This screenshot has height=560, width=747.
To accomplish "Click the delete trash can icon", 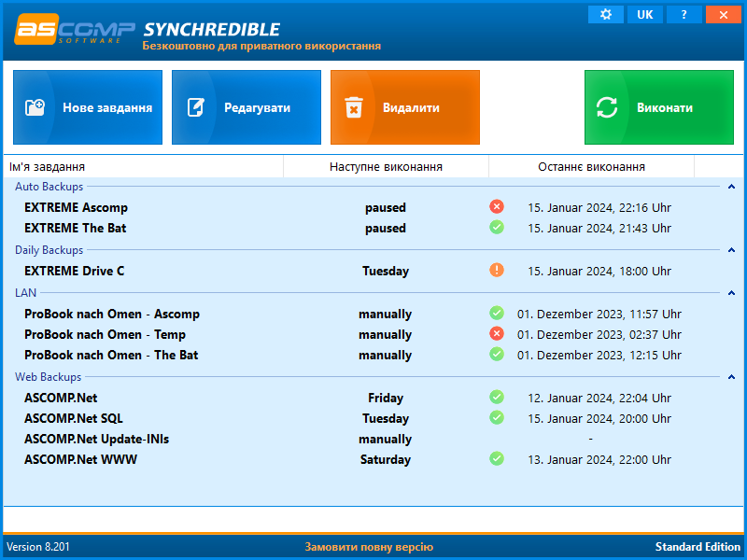I will [x=354, y=107].
